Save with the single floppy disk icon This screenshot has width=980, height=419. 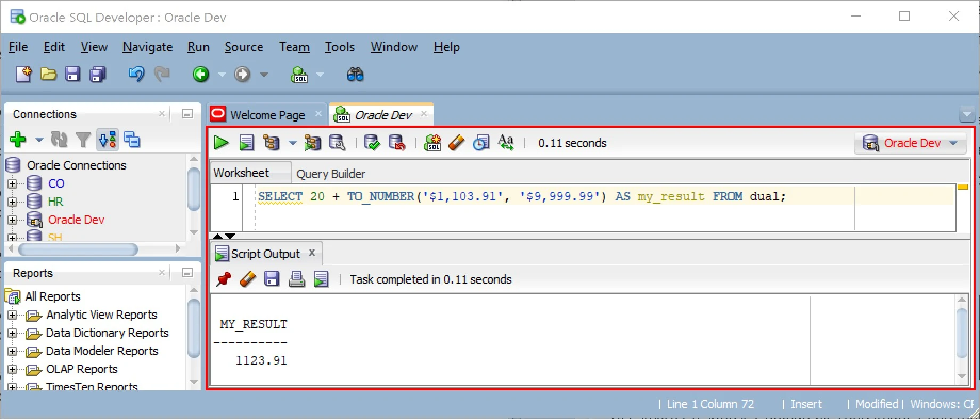coord(72,74)
